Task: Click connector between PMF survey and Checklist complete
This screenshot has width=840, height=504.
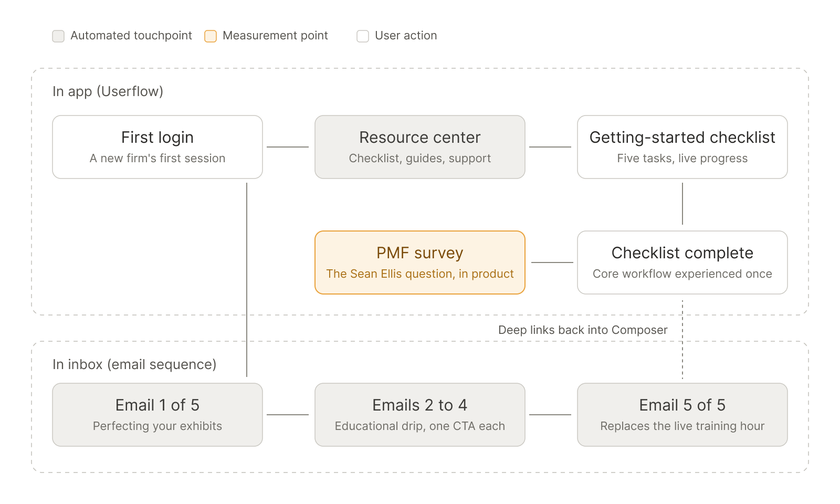Action: point(552,262)
